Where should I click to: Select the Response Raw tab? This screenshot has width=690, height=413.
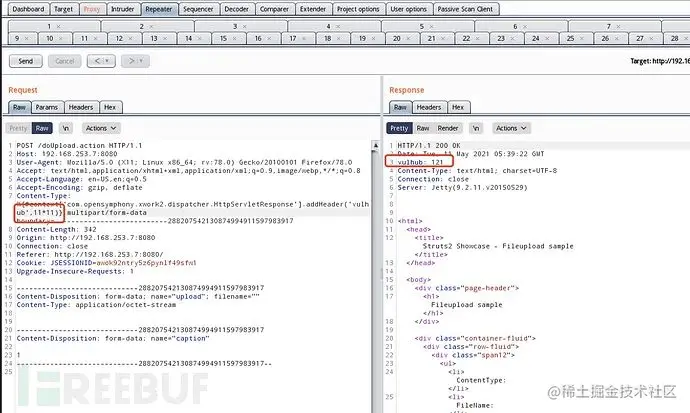pos(400,107)
